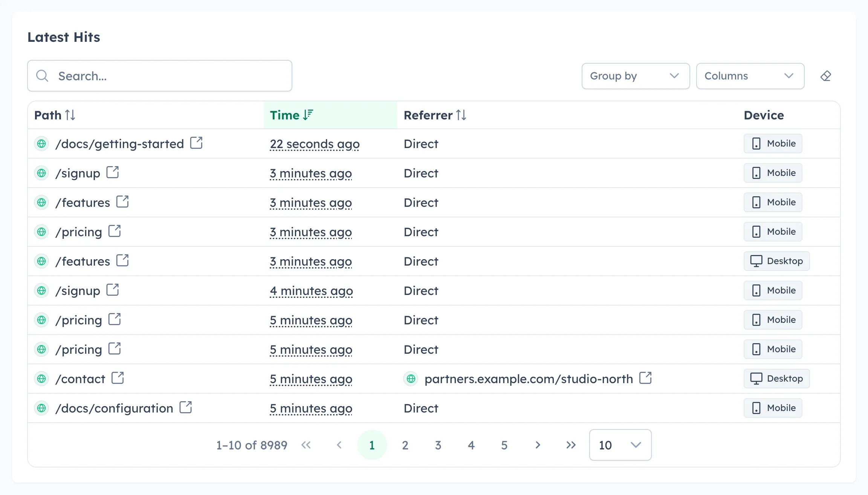Click the Time column header label
Screen dimensions: 868x495
pos(284,115)
